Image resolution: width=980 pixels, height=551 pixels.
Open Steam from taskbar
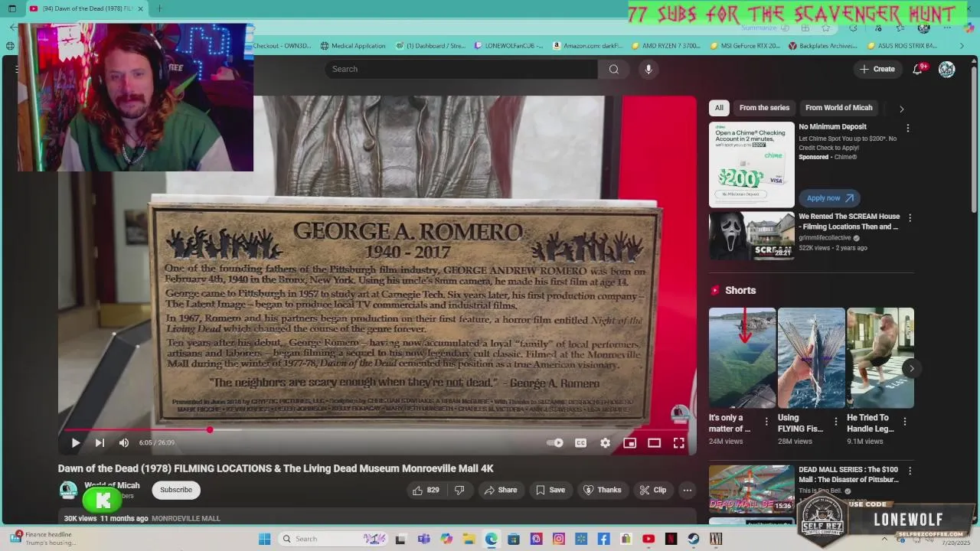coord(694,539)
